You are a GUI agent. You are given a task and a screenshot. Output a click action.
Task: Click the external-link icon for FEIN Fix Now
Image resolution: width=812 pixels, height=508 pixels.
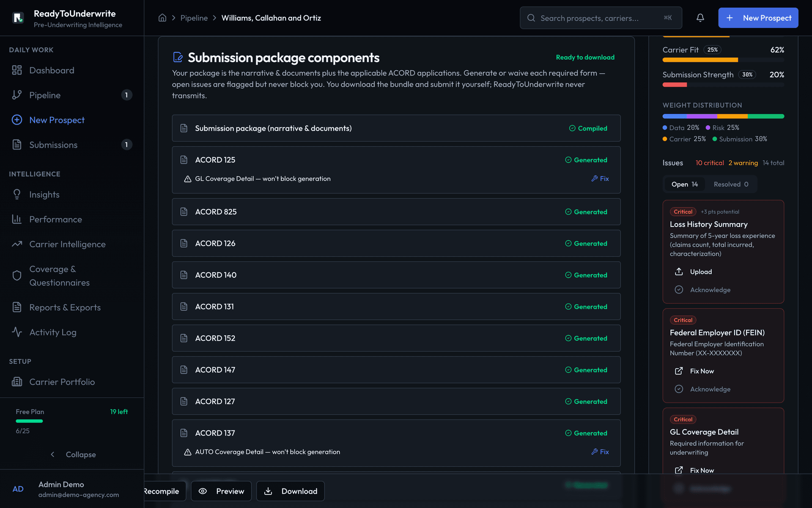tap(679, 371)
